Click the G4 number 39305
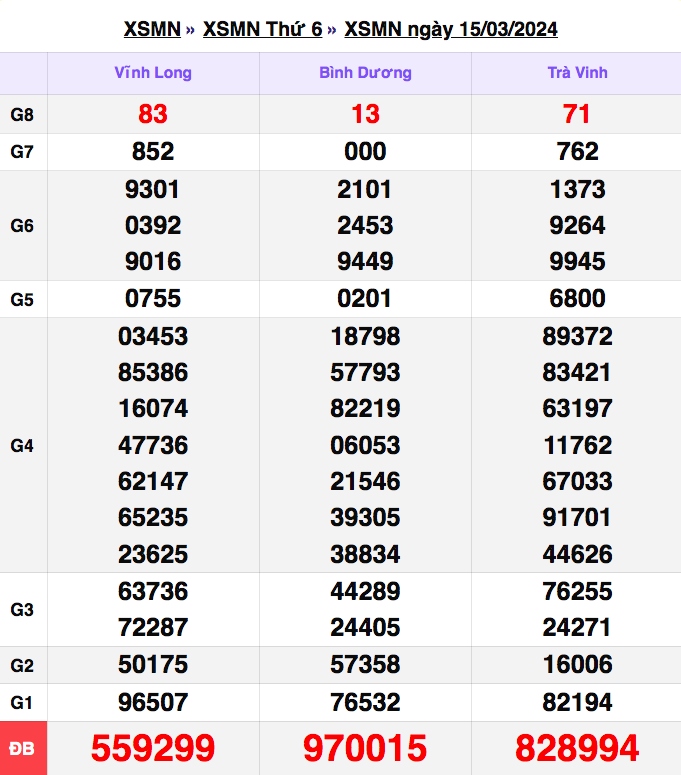Image resolution: width=681 pixels, height=775 pixels. [365, 517]
